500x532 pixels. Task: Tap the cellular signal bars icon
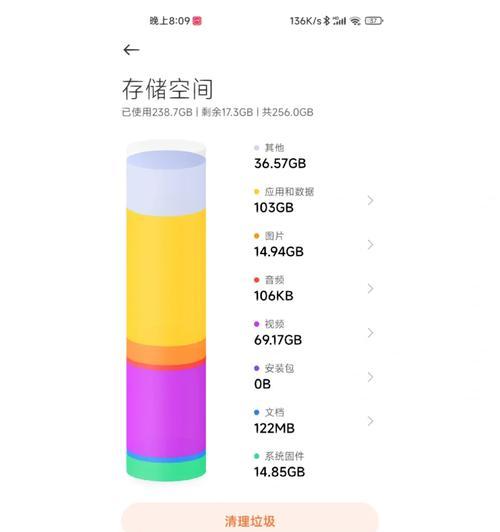tap(340, 21)
